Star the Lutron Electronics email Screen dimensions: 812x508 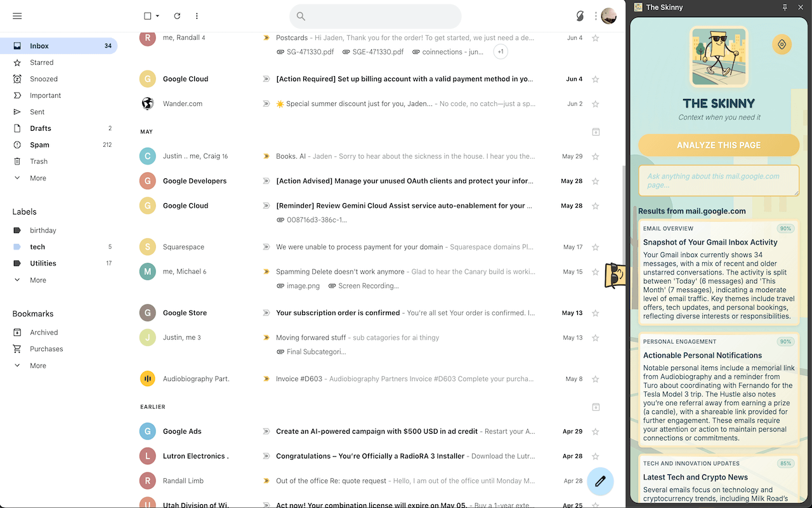595,457
